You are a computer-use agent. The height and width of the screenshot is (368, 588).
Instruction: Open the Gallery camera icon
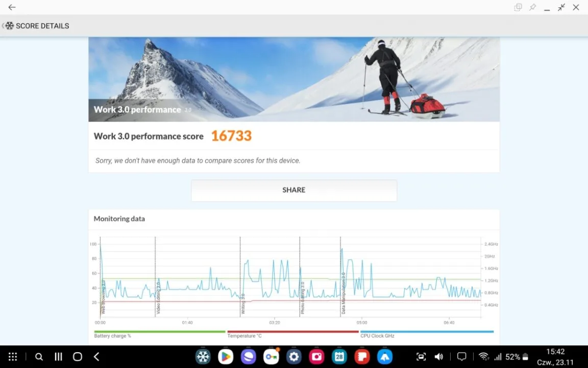pos(316,356)
